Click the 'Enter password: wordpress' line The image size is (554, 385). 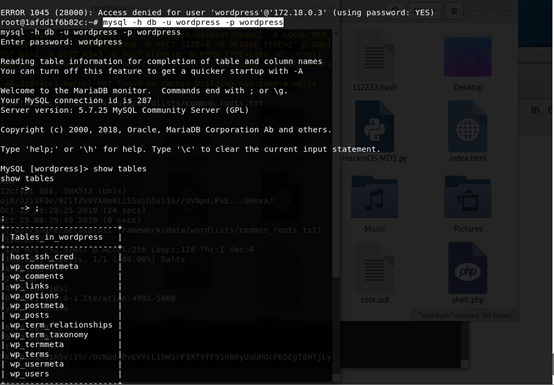[61, 42]
